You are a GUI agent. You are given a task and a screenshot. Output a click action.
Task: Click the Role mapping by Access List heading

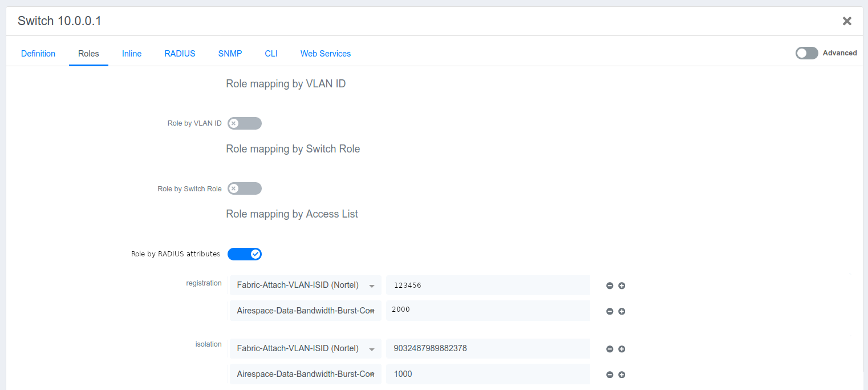(x=292, y=214)
